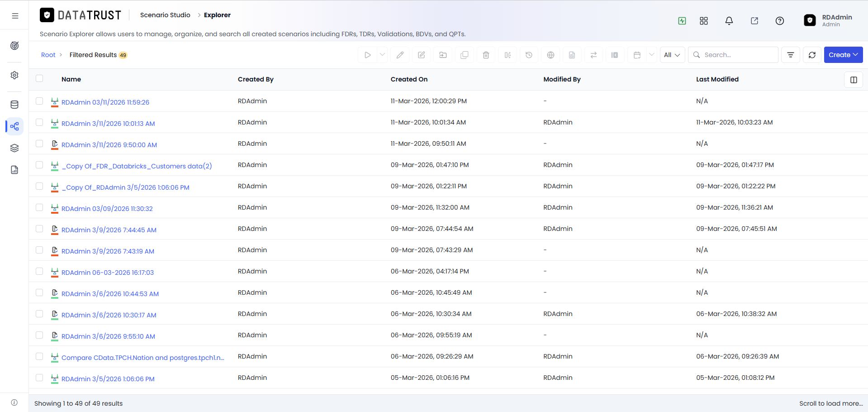Open the reports sidebar icon
The width and height of the screenshot is (868, 412).
[x=14, y=170]
